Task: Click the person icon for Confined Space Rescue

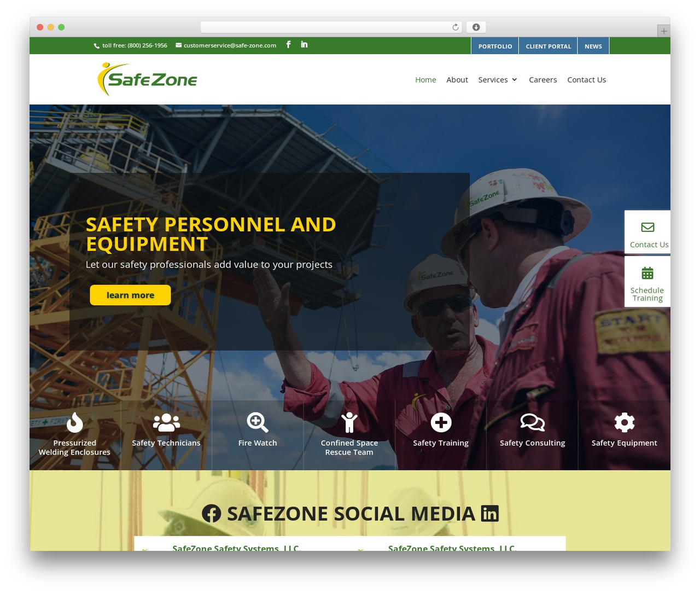Action: click(x=349, y=422)
